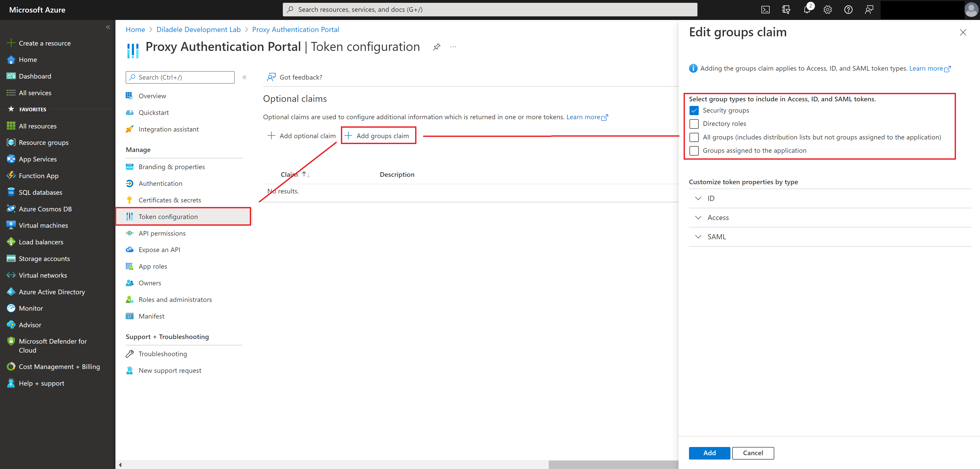Open the Settings gear in top bar
Image resolution: width=980 pixels, height=469 pixels.
pyautogui.click(x=827, y=9)
